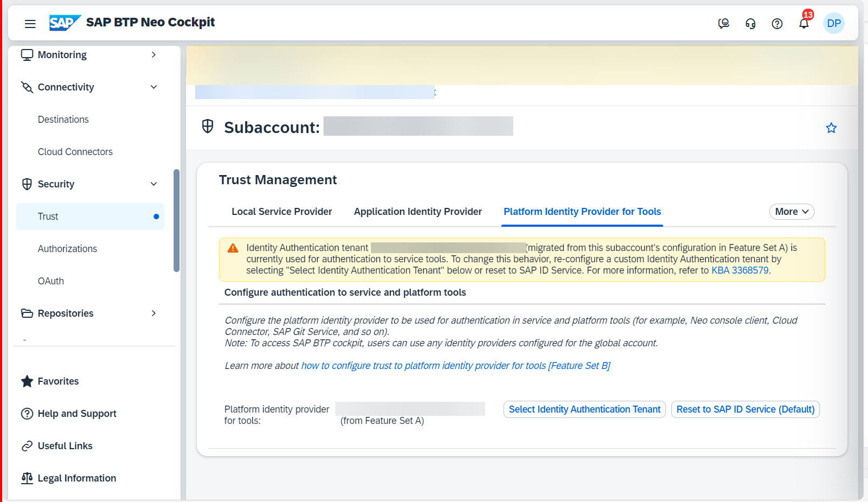Click the Trust Management heading
The height and width of the screenshot is (502, 868).
coord(278,180)
